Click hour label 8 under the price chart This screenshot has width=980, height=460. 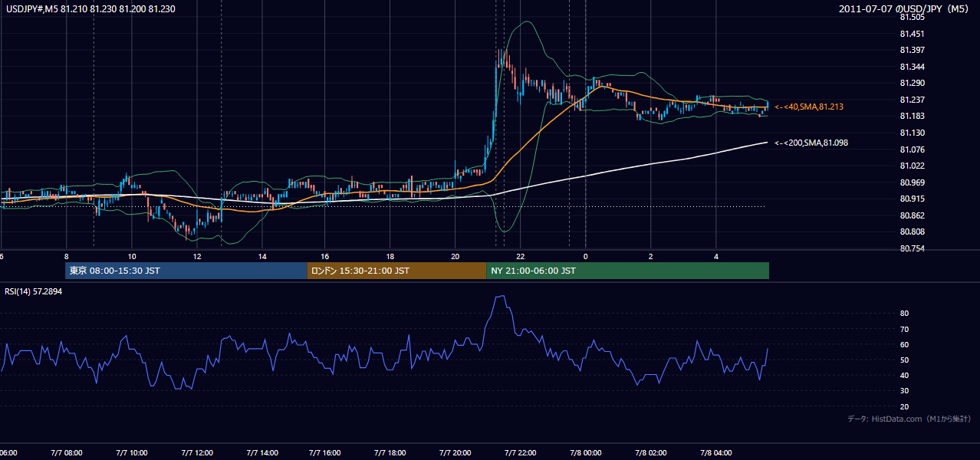pyautogui.click(x=67, y=256)
